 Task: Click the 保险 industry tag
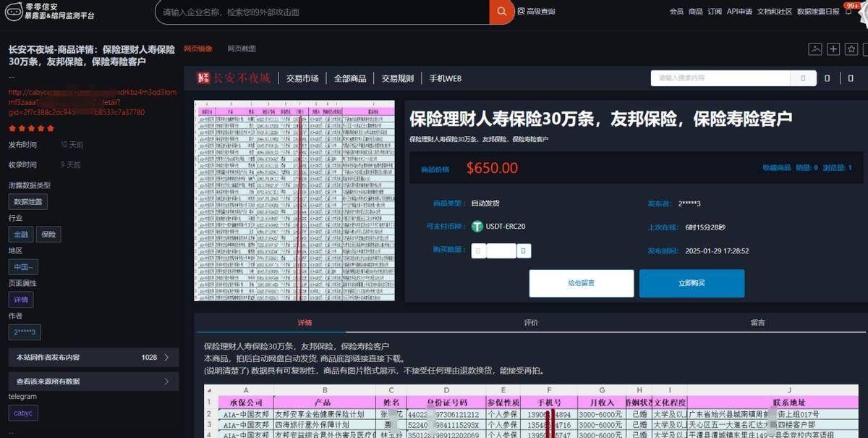click(x=48, y=235)
